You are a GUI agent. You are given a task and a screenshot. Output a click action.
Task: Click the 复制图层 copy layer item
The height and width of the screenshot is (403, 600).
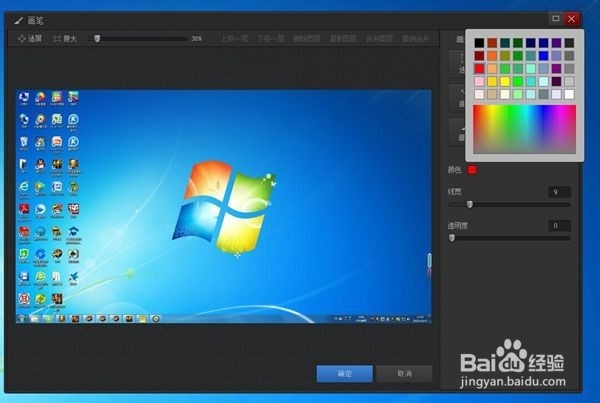343,39
